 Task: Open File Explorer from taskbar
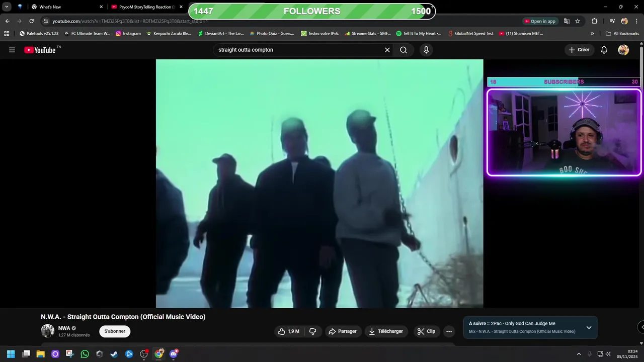(40, 354)
